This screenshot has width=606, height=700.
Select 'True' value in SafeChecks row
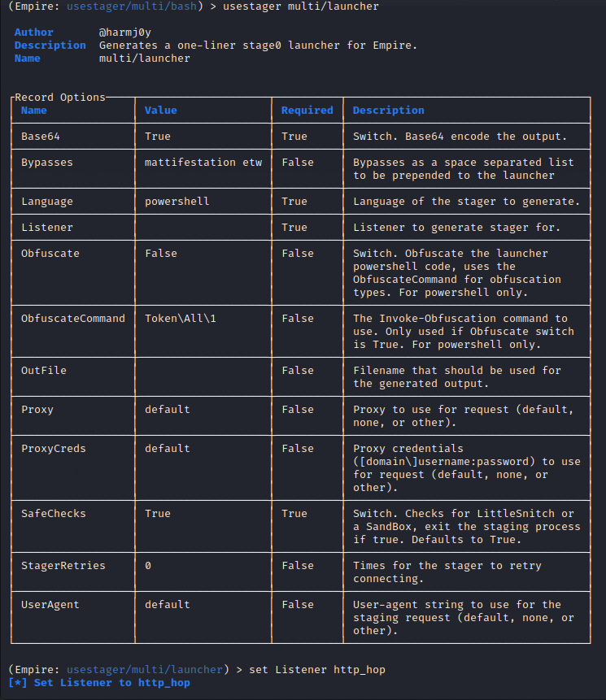coord(158,513)
